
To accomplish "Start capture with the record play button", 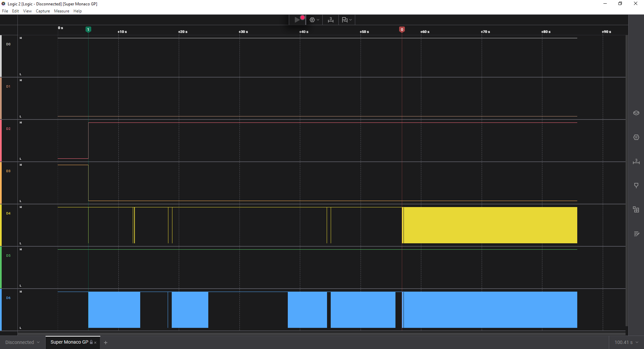I will [x=298, y=20].
